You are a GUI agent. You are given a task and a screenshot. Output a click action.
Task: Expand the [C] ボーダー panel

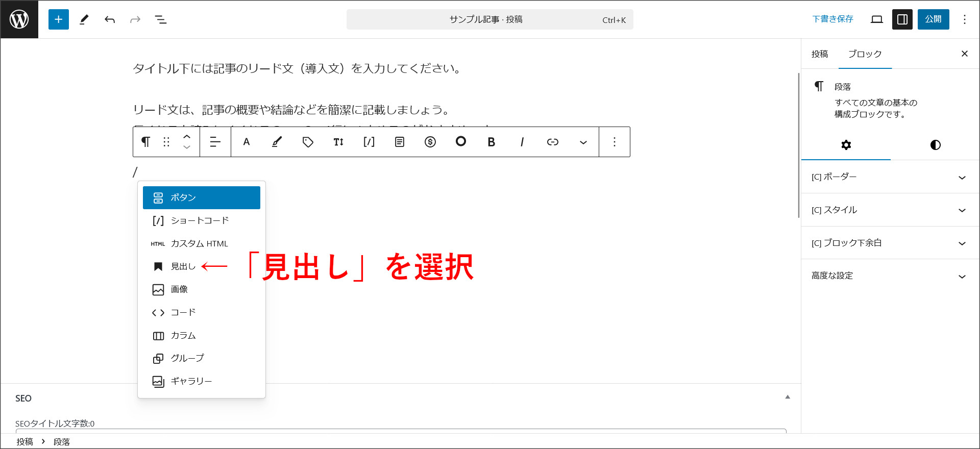tap(889, 177)
